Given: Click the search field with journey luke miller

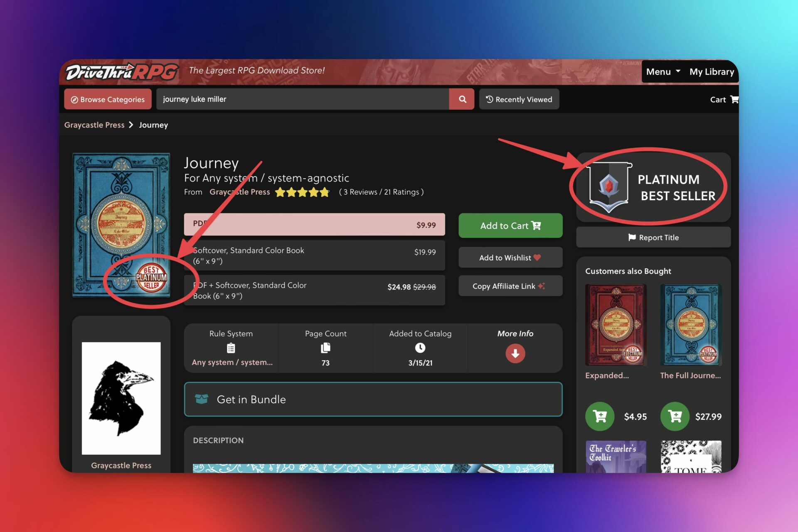Looking at the screenshot, I should point(303,99).
